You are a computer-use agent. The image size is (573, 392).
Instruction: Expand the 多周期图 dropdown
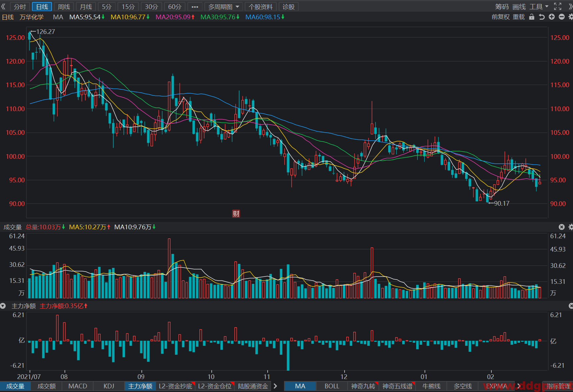[224, 7]
